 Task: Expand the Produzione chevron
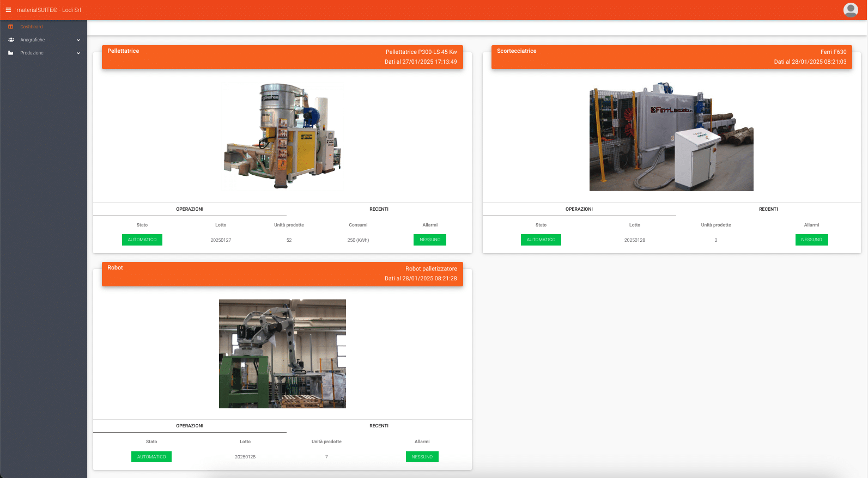tap(78, 53)
